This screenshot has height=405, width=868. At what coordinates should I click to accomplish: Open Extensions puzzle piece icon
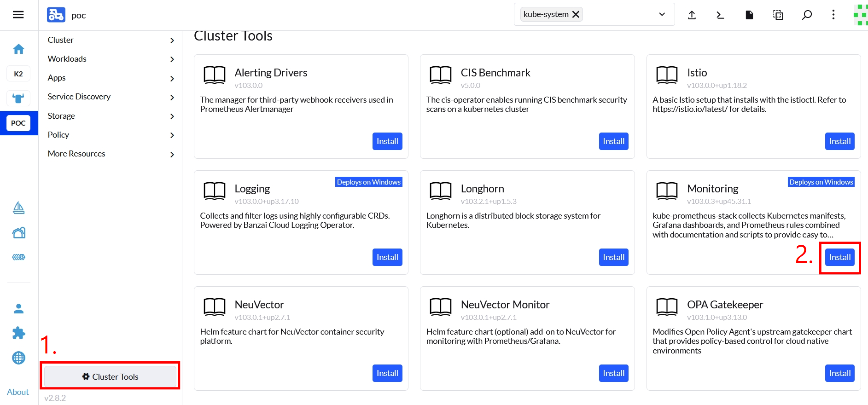tap(18, 333)
